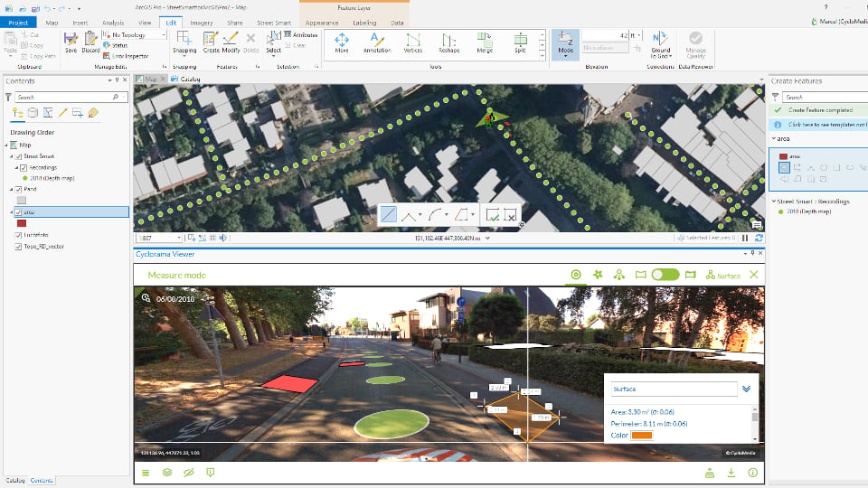The width and height of the screenshot is (868, 488).
Task: Open the Cyclorama layers stack icon
Action: click(166, 473)
